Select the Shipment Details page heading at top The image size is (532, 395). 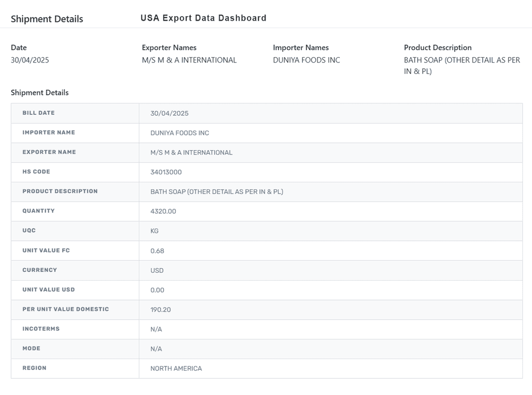47,19
